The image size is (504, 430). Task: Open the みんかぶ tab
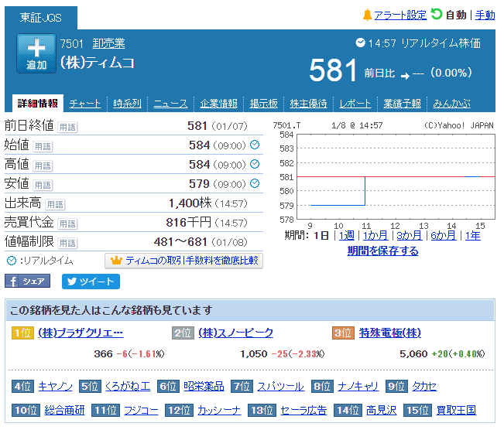coord(451,104)
